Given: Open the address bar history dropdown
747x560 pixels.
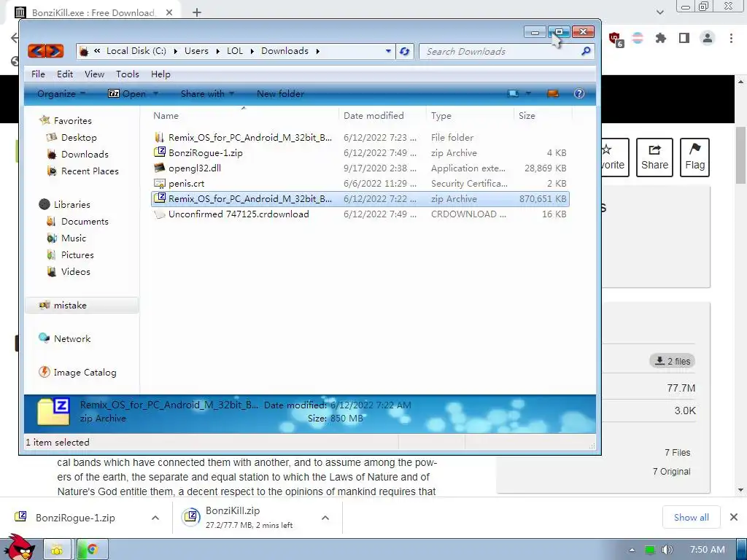Looking at the screenshot, I should coord(388,51).
